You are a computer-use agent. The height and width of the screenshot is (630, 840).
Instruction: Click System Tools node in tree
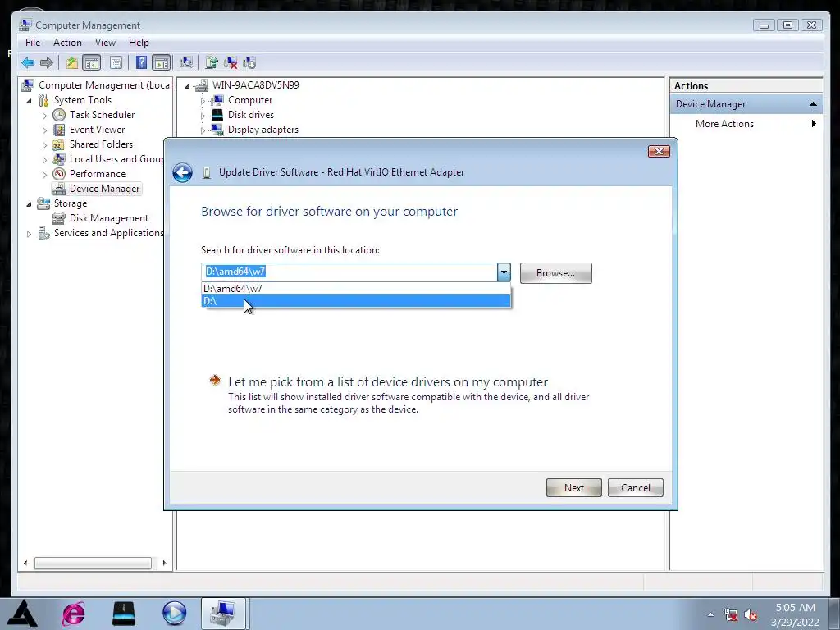[x=83, y=100]
